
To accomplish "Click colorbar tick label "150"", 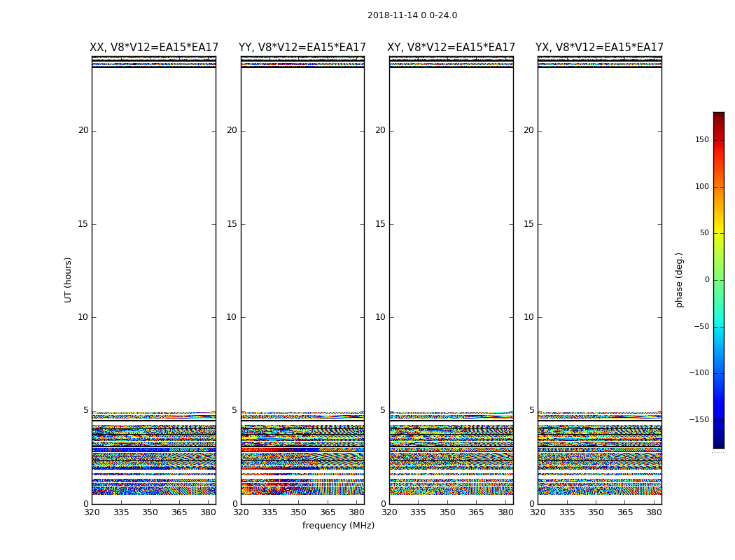I will pos(702,139).
